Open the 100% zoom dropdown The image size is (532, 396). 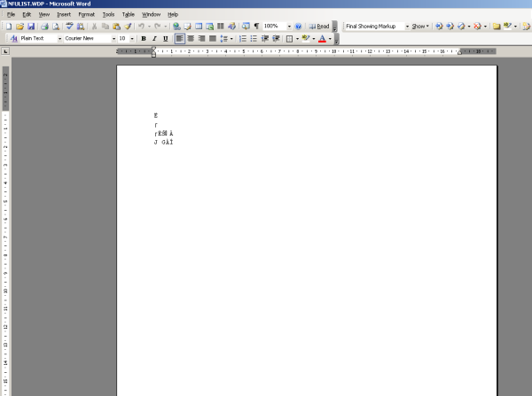pyautogui.click(x=289, y=26)
